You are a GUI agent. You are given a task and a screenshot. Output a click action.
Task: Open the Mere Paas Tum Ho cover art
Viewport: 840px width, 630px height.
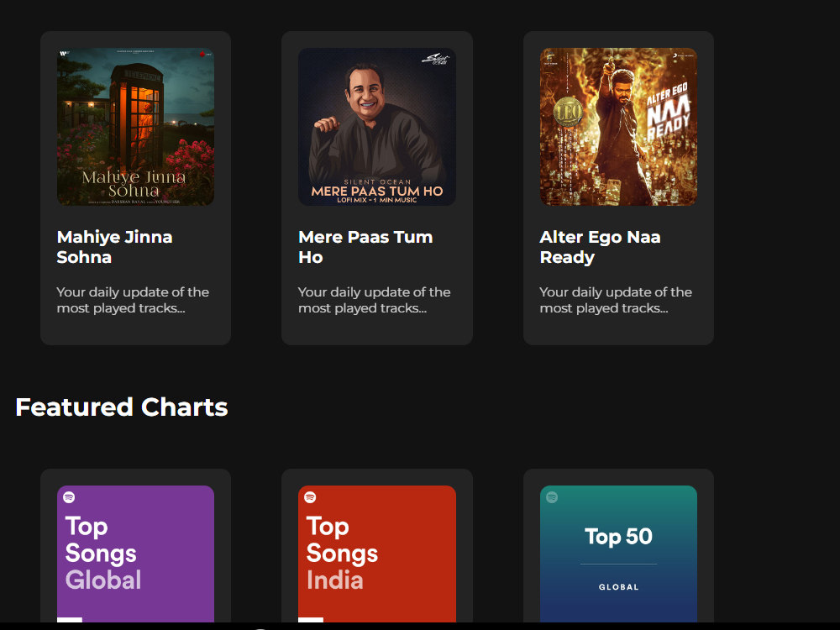[x=377, y=127]
